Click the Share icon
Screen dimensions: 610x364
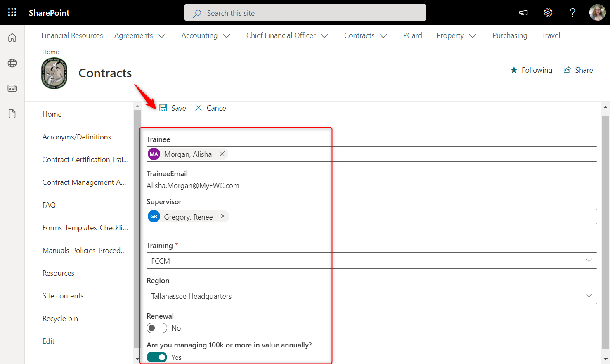point(578,70)
